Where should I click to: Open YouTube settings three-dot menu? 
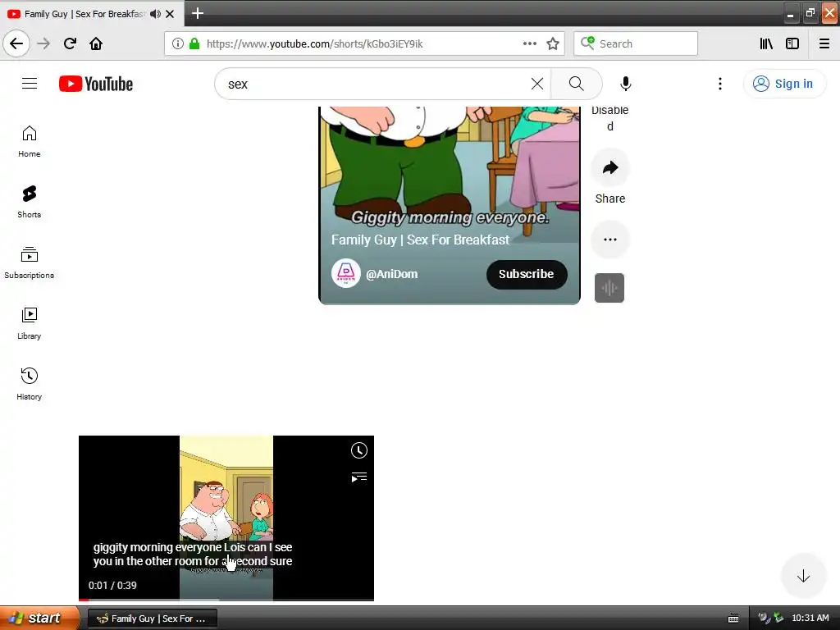[x=720, y=84]
